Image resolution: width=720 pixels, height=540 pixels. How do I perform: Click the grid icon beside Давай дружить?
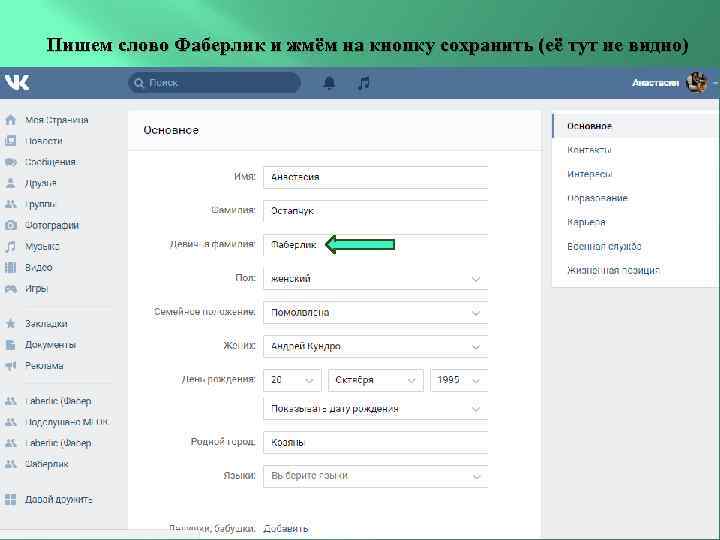click(11, 499)
